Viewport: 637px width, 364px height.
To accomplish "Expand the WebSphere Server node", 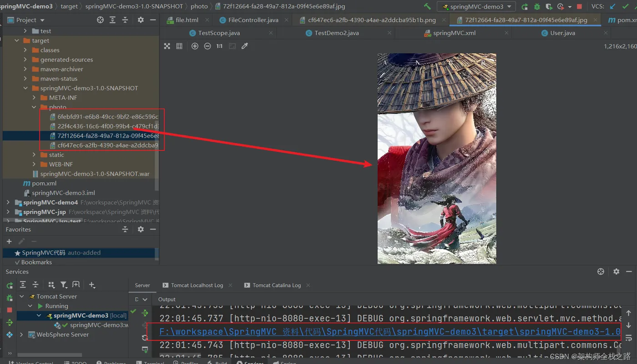I will pyautogui.click(x=21, y=334).
